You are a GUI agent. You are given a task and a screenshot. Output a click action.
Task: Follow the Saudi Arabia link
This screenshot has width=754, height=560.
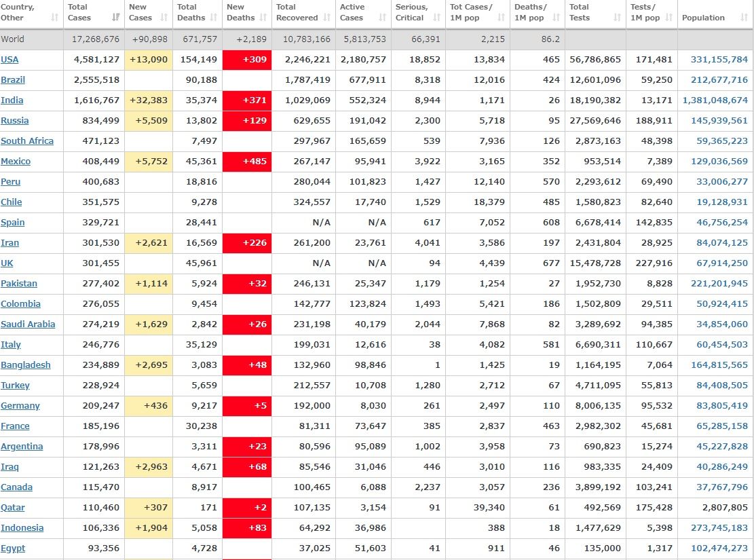(x=28, y=324)
